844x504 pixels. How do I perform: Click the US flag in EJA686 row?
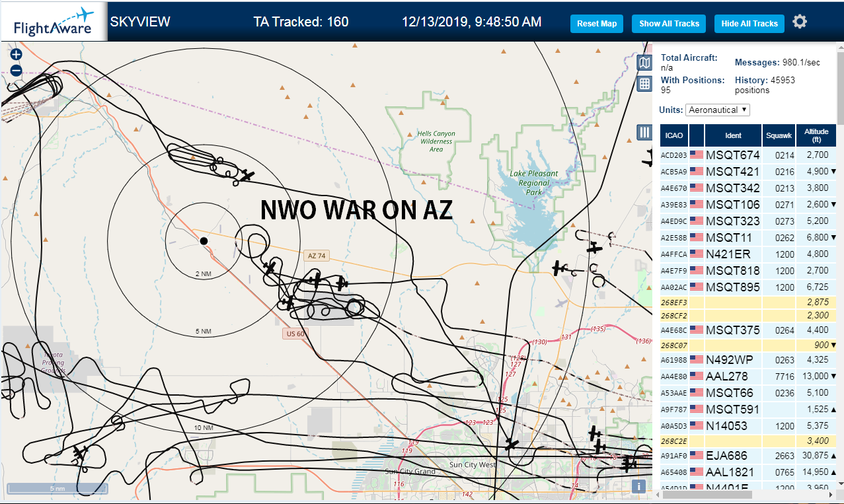(697, 456)
